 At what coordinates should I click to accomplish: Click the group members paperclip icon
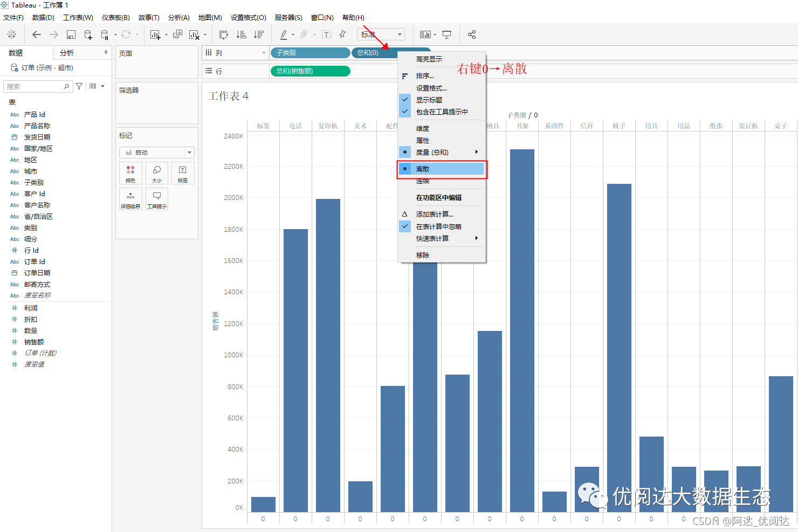tap(304, 34)
